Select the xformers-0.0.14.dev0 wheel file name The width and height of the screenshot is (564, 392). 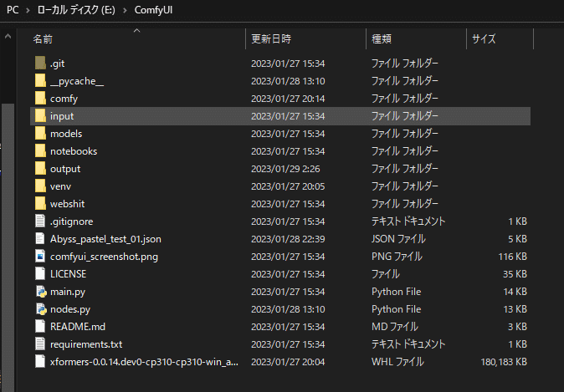click(144, 362)
